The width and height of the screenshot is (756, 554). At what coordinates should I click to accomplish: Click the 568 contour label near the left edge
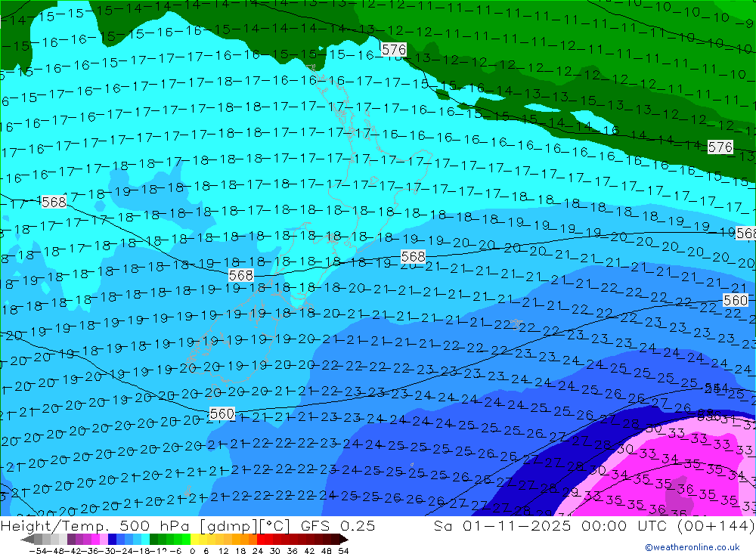(x=54, y=202)
